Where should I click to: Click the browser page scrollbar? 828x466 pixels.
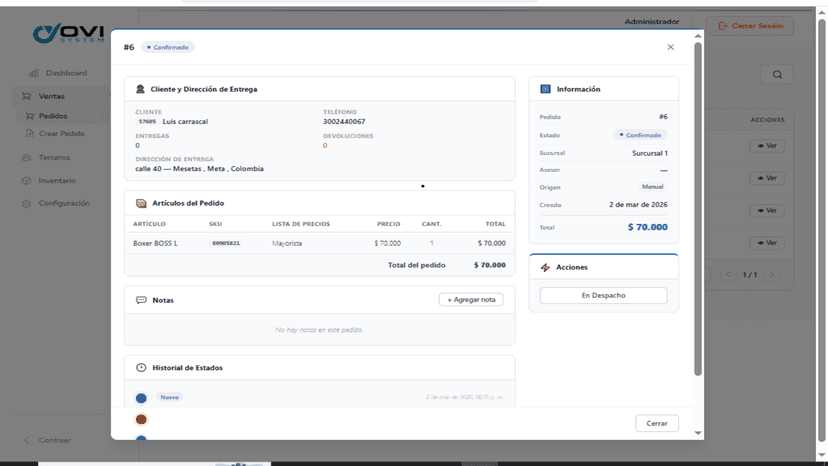click(822, 230)
